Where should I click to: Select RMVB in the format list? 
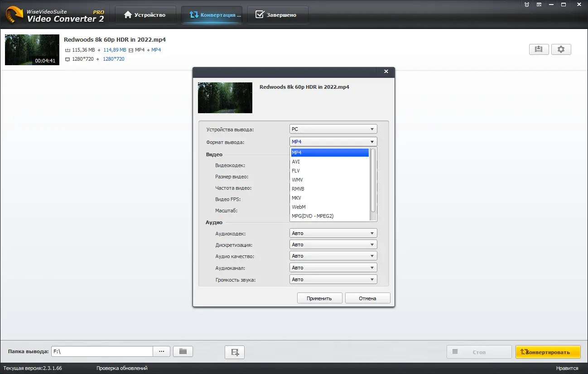click(330, 189)
